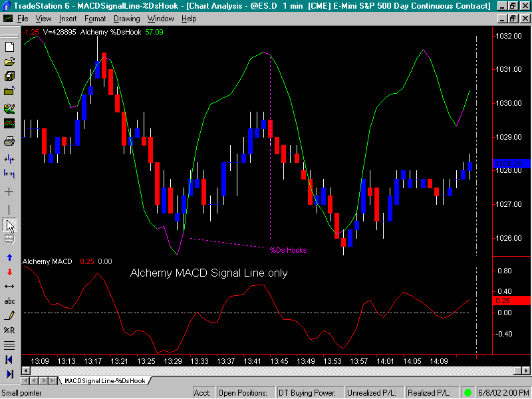This screenshot has height=399, width=532.
Task: Click the red 0.25 MACD value marker
Action: click(512, 301)
